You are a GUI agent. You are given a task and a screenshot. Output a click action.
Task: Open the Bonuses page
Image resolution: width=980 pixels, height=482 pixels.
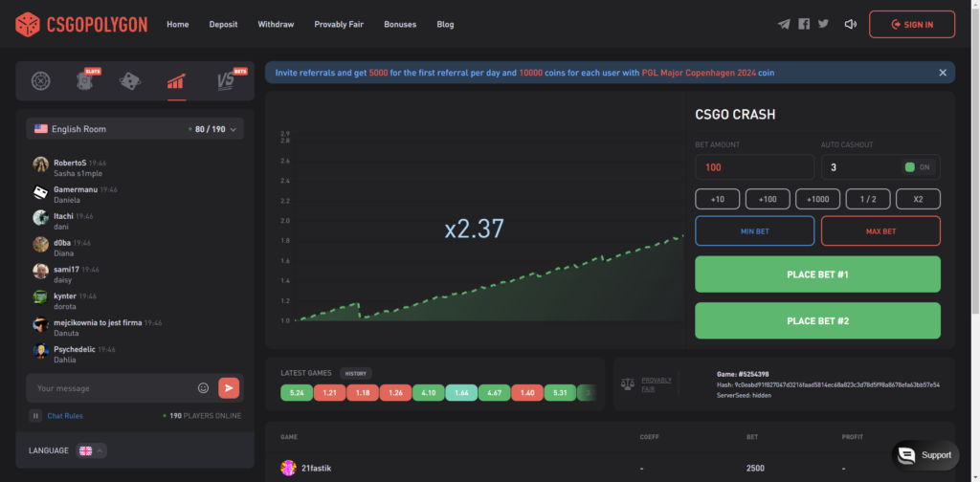pyautogui.click(x=400, y=24)
